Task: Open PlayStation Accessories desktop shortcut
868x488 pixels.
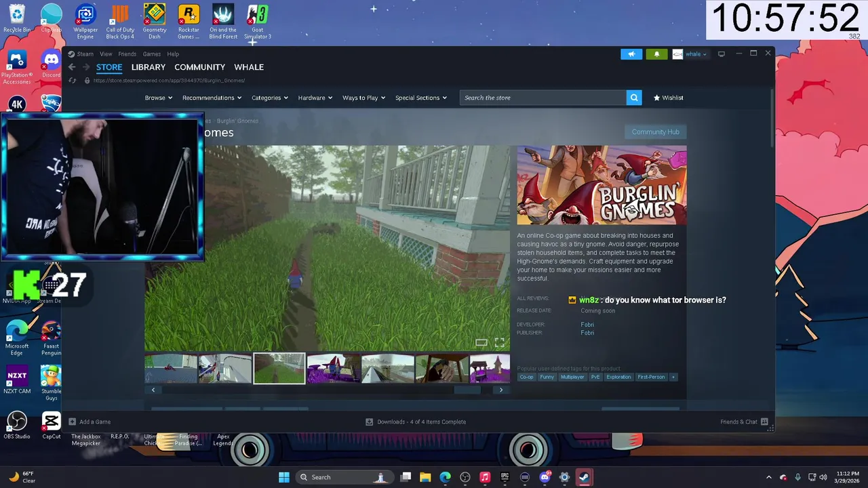Action: coord(17,68)
